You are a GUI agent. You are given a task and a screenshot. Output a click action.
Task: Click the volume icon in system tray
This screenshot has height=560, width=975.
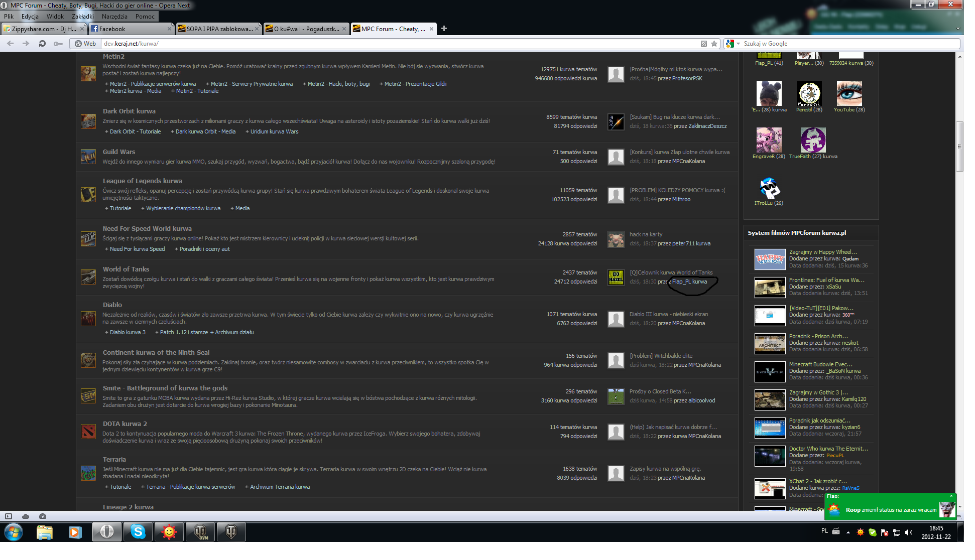click(909, 532)
